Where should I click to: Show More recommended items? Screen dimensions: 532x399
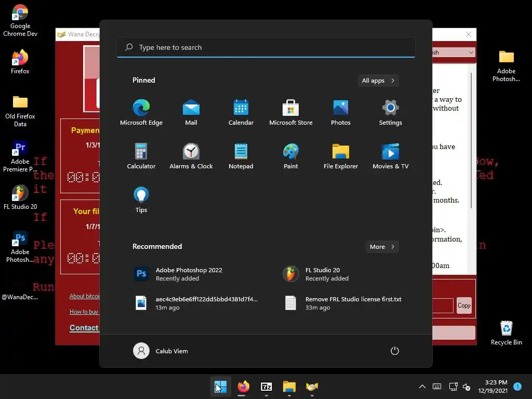pyautogui.click(x=382, y=247)
